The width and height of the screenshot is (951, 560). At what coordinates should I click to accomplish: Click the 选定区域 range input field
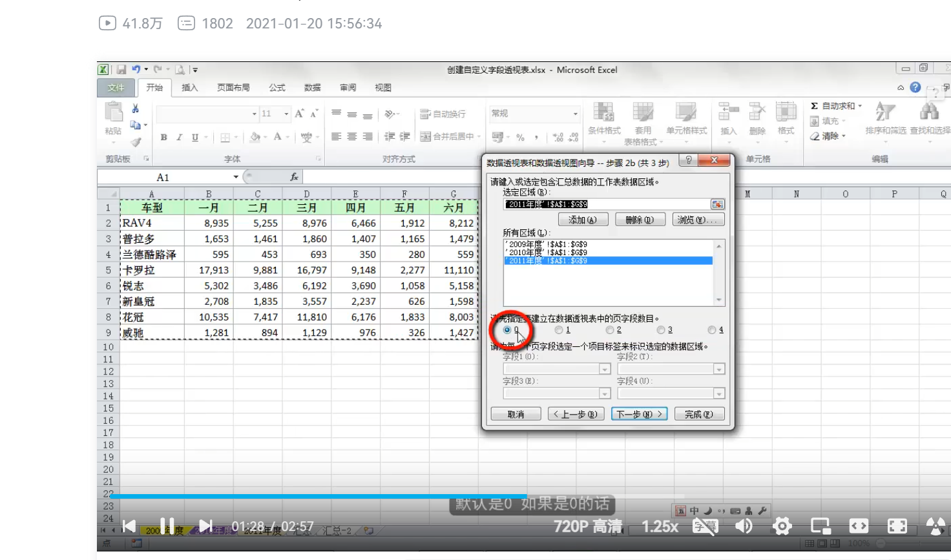click(x=607, y=204)
